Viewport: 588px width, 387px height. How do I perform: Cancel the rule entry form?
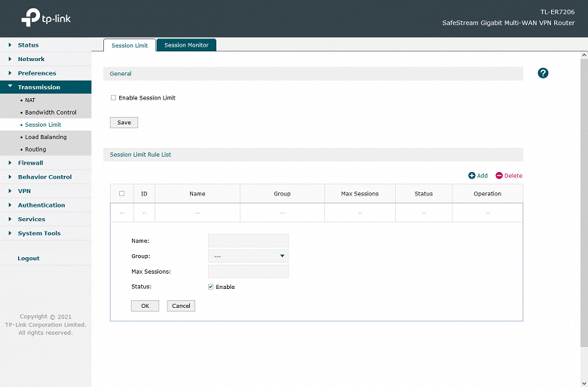coord(181,306)
